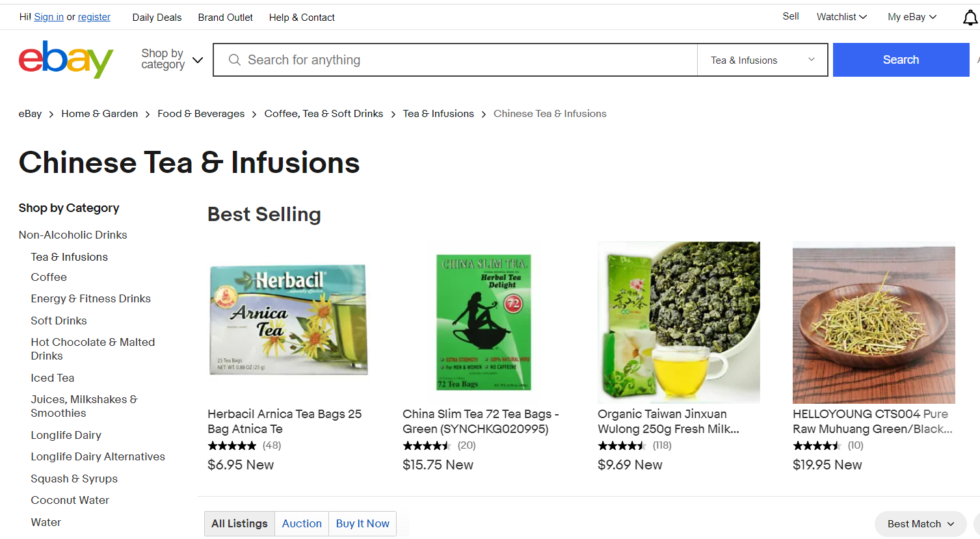Click the breadcrumb arrow after Home & Garden
This screenshot has height=539, width=980.
point(148,113)
